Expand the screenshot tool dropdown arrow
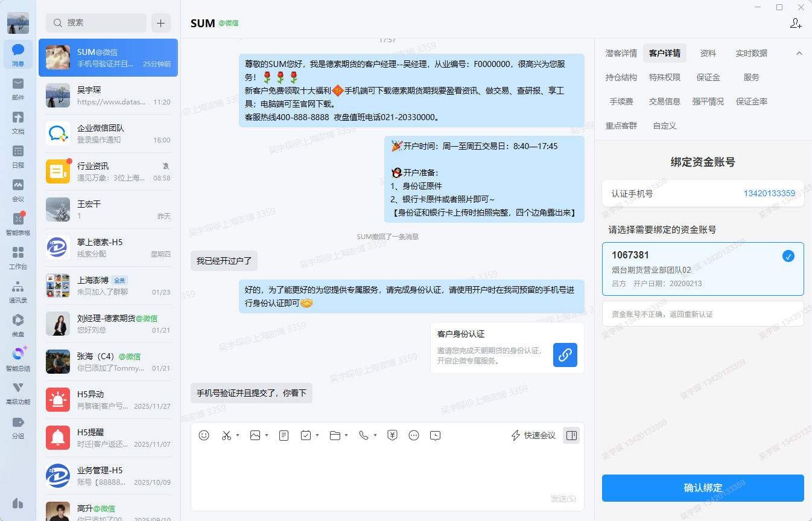Image resolution: width=812 pixels, height=521 pixels. 238,435
